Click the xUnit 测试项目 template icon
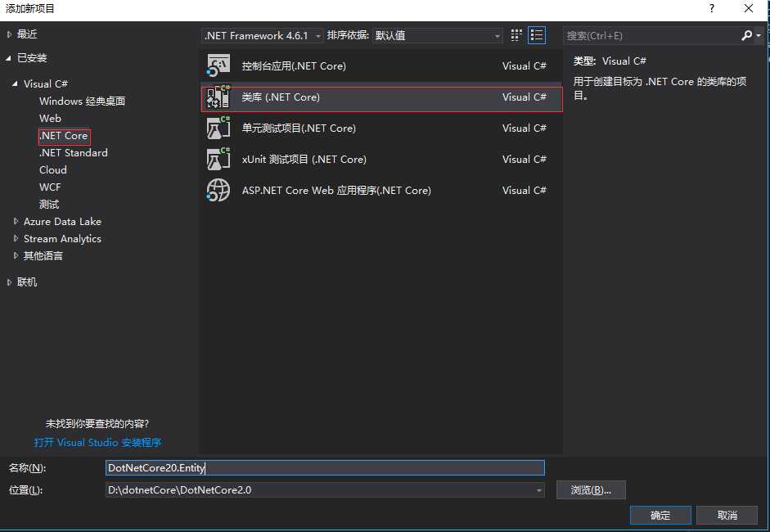Image resolution: width=770 pixels, height=532 pixels. (218, 159)
